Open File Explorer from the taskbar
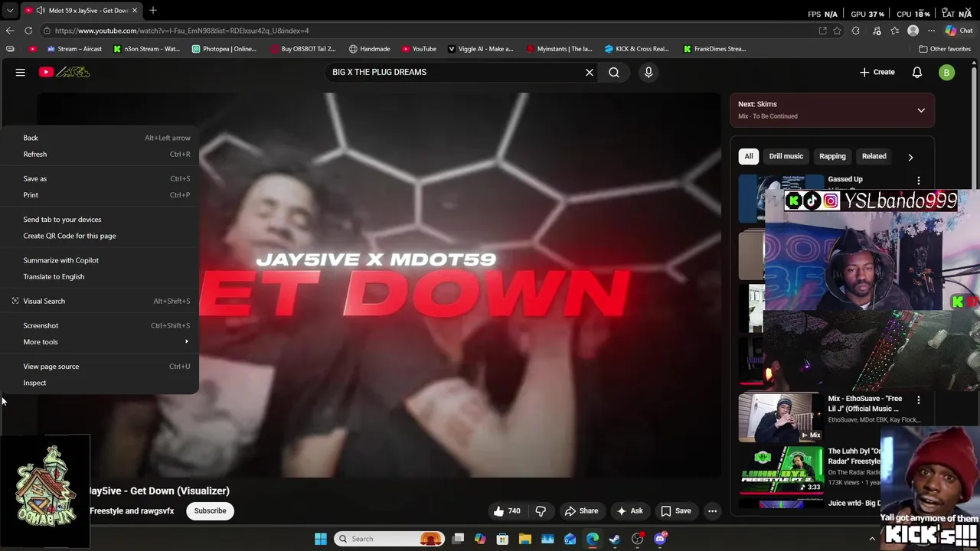The image size is (980, 551). pyautogui.click(x=525, y=539)
